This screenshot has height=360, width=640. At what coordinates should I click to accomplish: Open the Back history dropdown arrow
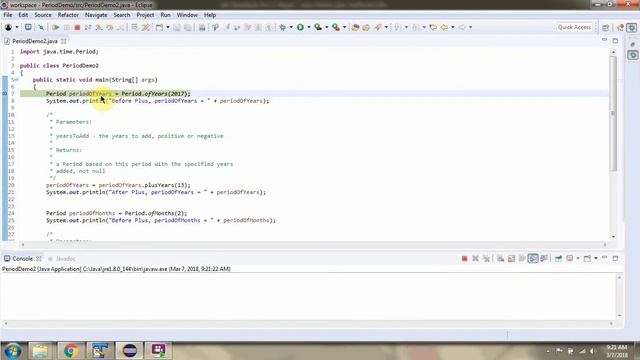(x=453, y=27)
